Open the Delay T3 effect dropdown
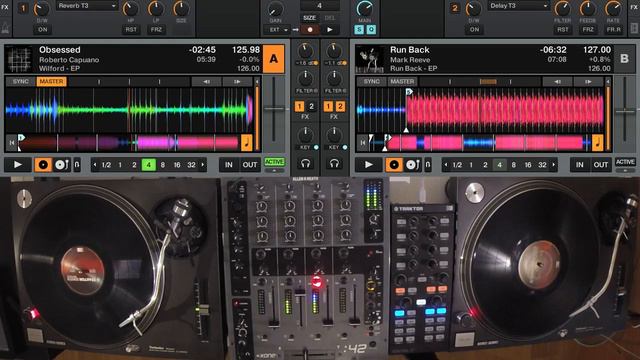Screen dimensions: 640x360 point(518,6)
